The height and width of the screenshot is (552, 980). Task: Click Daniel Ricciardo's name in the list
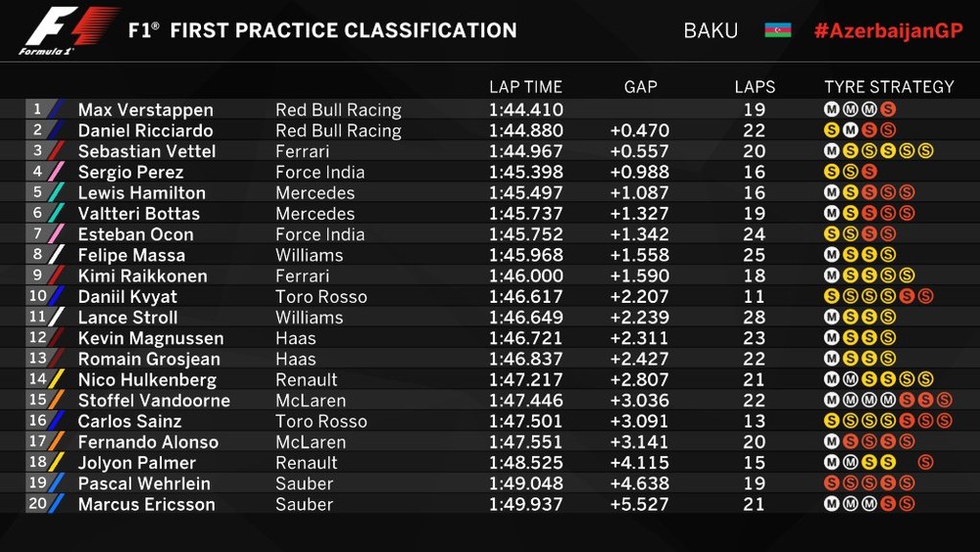click(145, 130)
